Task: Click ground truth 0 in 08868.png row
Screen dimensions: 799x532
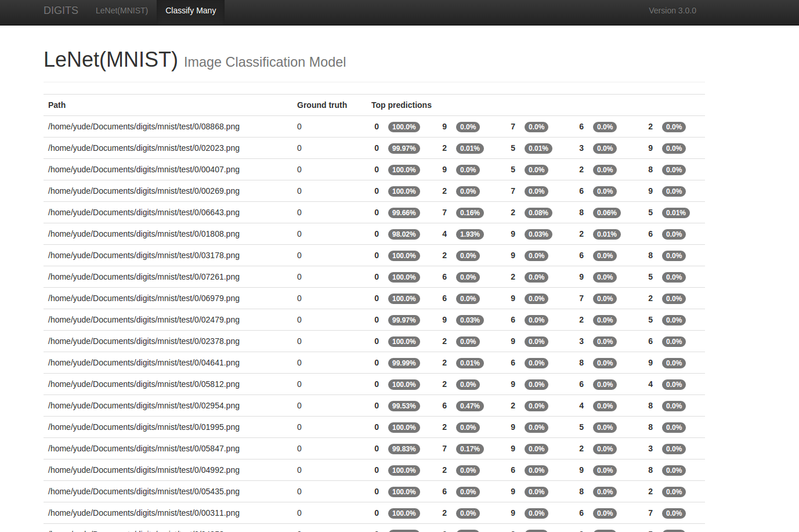Action: click(x=299, y=126)
